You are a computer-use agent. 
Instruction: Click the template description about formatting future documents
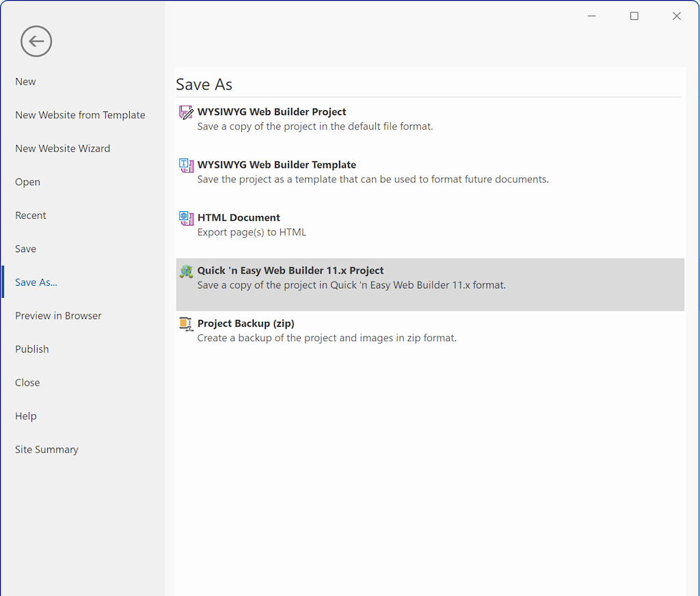click(x=373, y=180)
